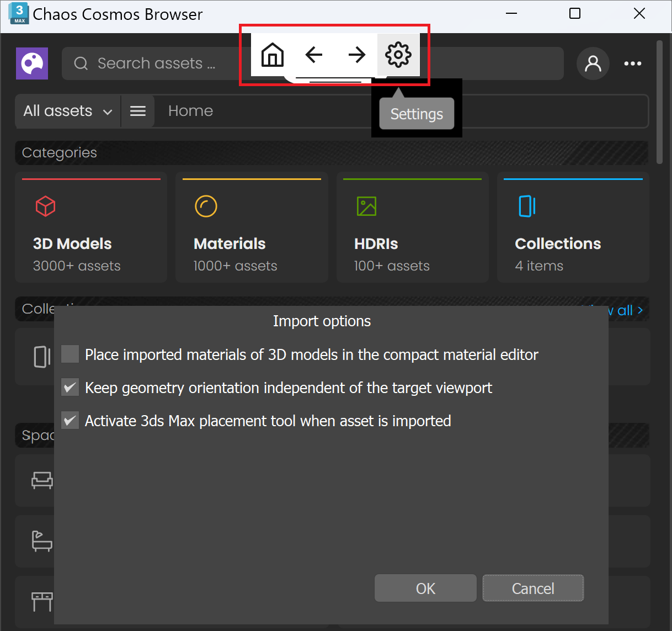Click the hamburger list icon beside All assets
Image resolution: width=672 pixels, height=631 pixels.
pyautogui.click(x=137, y=111)
